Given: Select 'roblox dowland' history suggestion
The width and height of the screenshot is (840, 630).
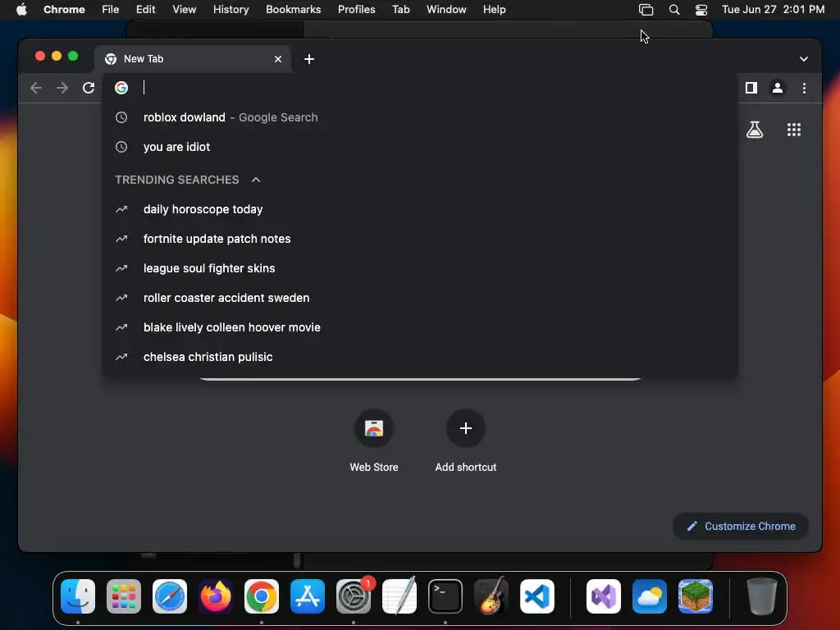Looking at the screenshot, I should click(420, 117).
